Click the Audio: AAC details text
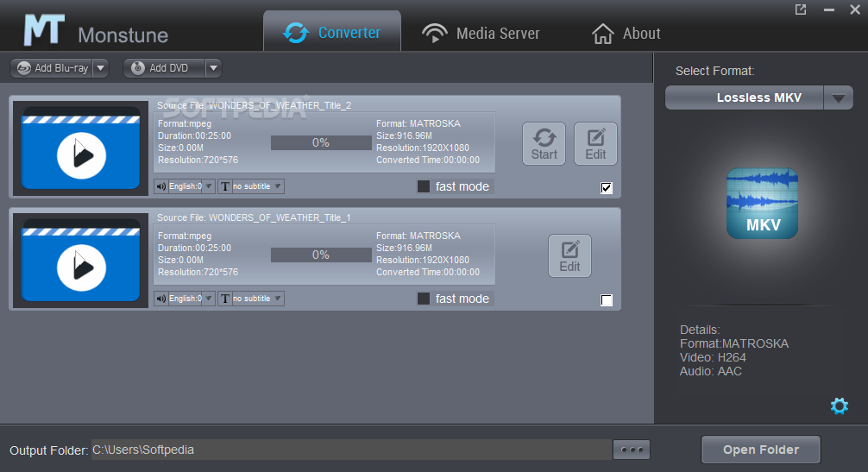 tap(711, 371)
